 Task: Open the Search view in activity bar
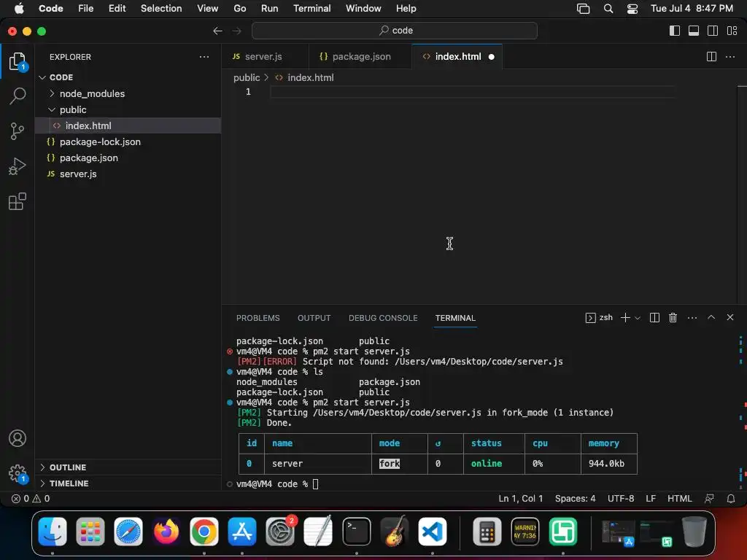point(18,96)
